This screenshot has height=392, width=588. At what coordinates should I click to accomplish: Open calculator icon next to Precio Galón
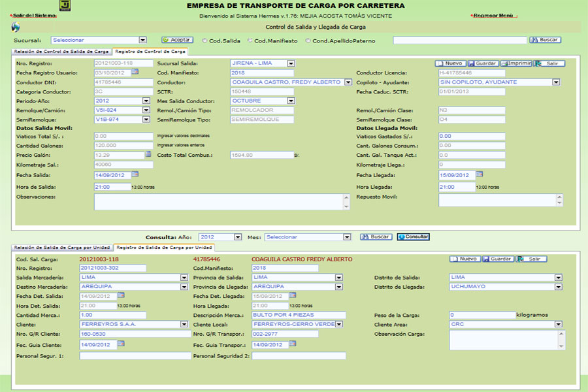(x=148, y=154)
